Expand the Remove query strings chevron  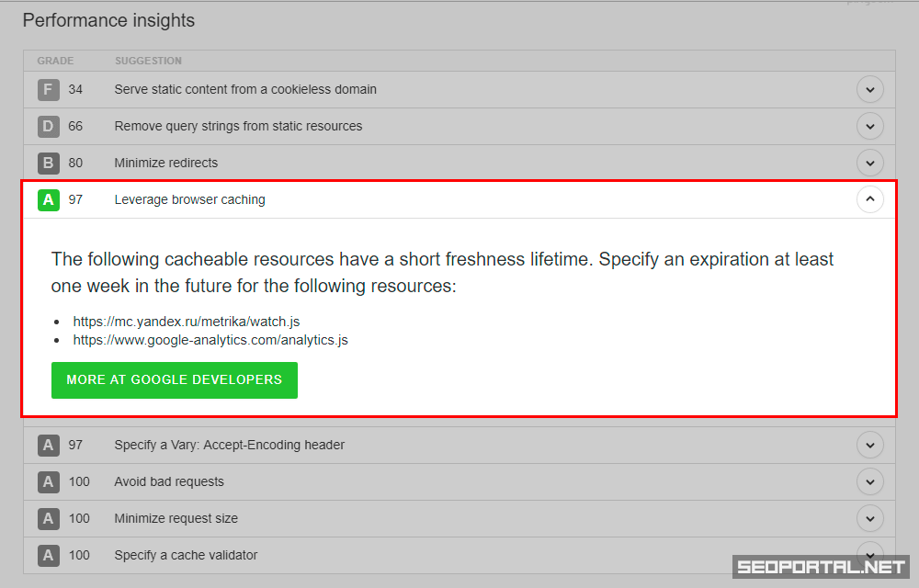(x=869, y=126)
